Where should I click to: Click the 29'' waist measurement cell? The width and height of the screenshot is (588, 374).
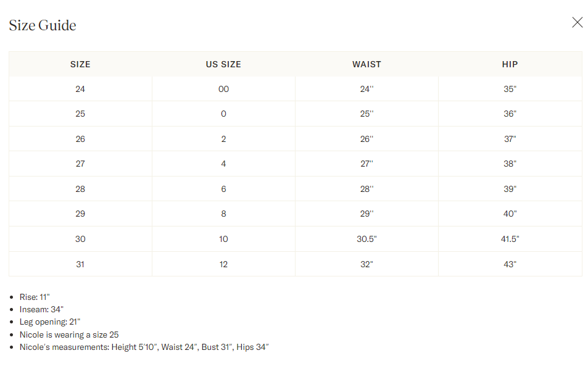click(x=366, y=214)
